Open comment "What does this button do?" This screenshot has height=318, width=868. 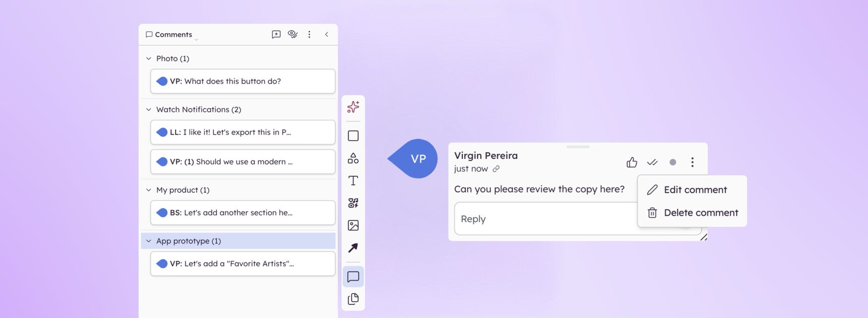(x=243, y=81)
